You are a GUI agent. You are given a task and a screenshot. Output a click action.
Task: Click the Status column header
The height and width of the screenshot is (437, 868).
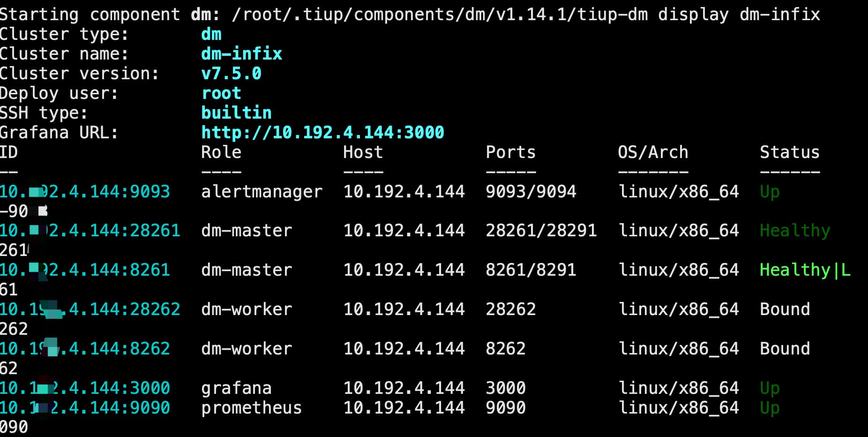789,152
